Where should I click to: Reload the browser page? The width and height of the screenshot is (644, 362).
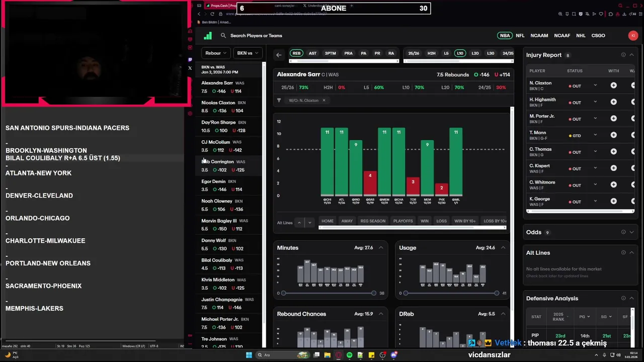(x=212, y=14)
